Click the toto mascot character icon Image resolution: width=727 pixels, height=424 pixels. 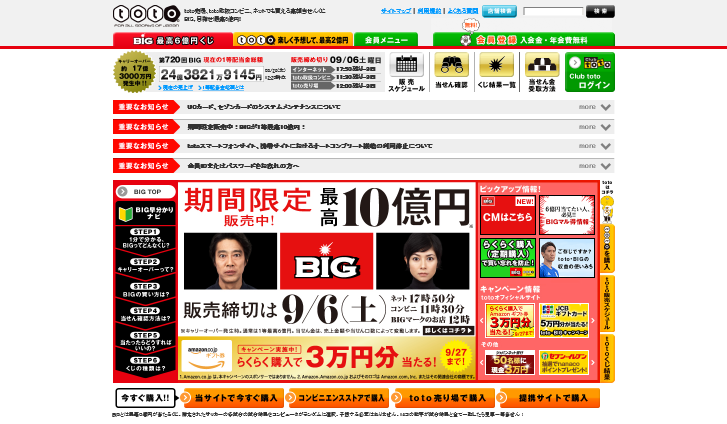[607, 208]
